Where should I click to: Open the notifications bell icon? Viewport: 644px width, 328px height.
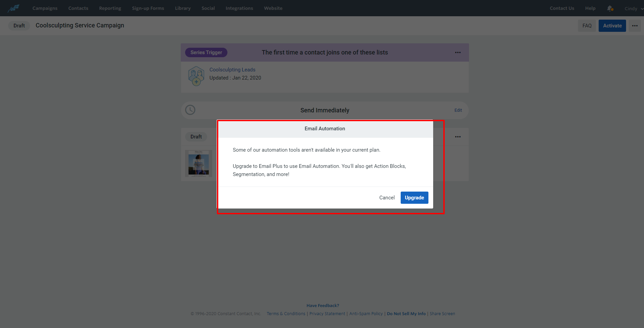pos(610,8)
